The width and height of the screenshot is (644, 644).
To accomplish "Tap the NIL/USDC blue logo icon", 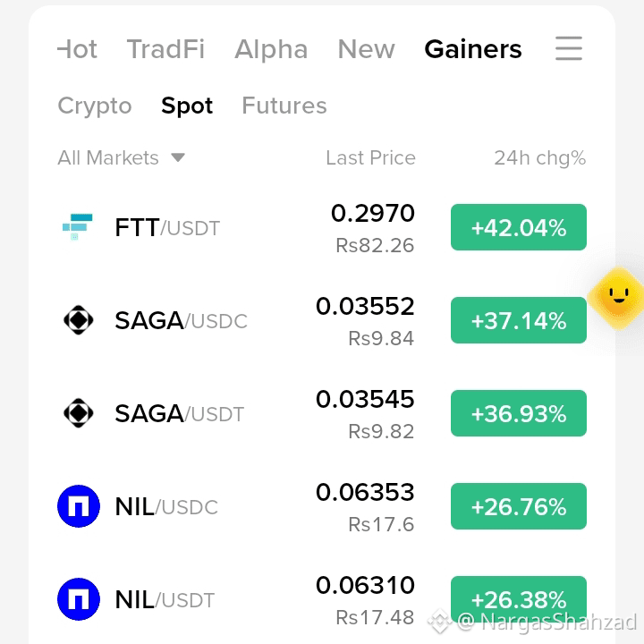I will 79,506.
